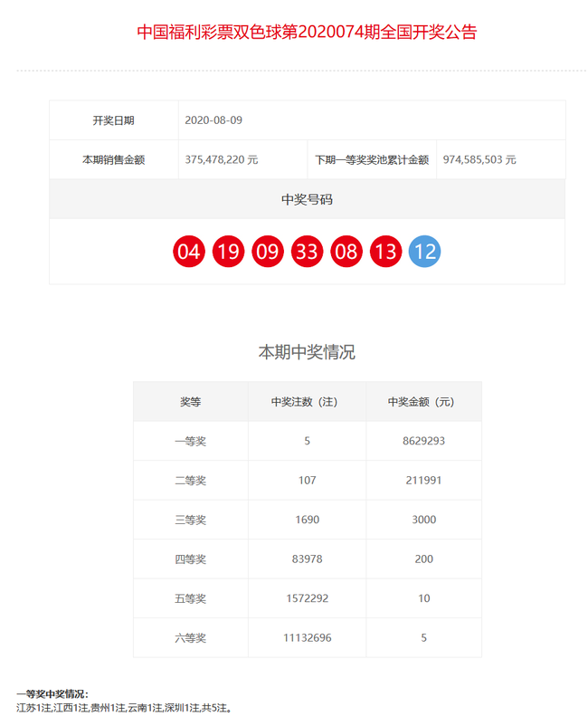Select the 一等奖 row label
The width and height of the screenshot is (588, 726).
pos(191,441)
